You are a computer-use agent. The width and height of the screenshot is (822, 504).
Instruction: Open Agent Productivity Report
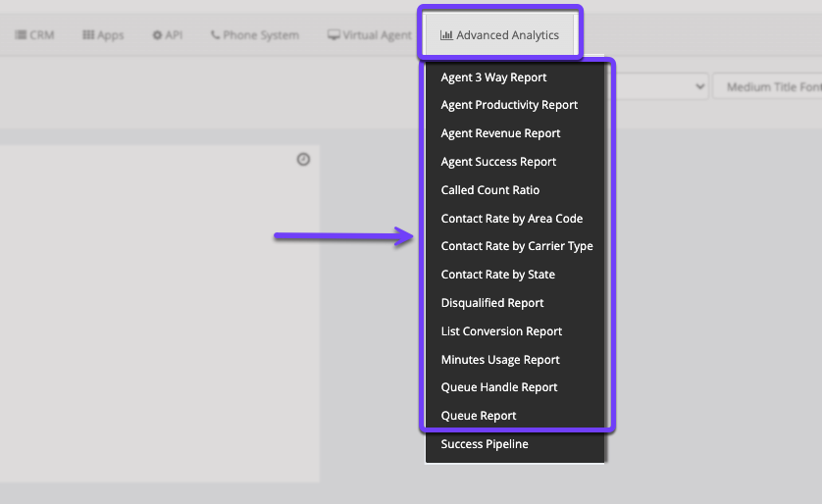(509, 105)
